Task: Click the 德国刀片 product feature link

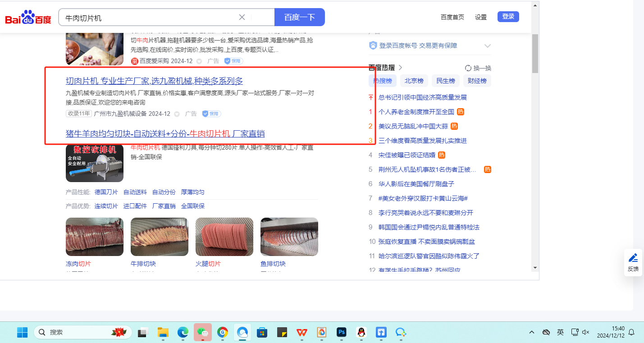Action: tap(106, 192)
